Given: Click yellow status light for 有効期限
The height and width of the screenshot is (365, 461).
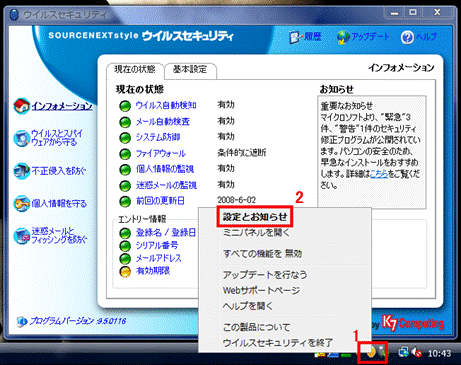Looking at the screenshot, I should (125, 272).
